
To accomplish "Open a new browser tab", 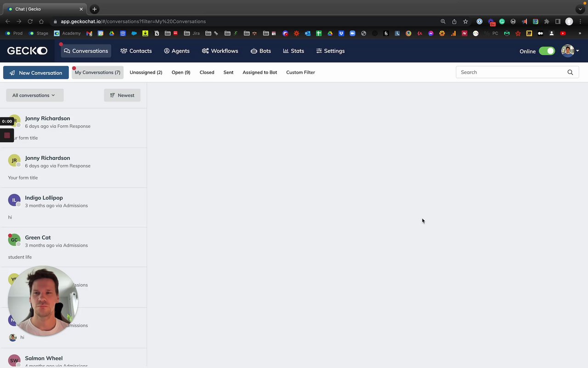I will pos(95,9).
